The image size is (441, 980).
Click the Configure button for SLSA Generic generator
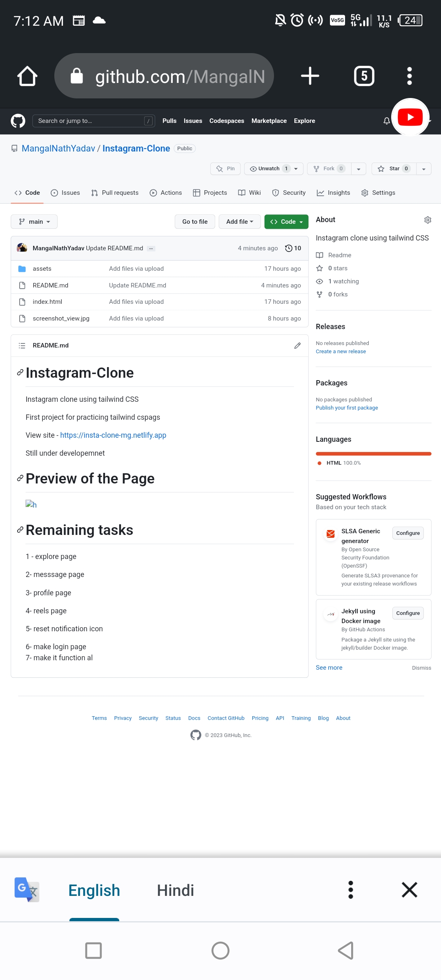(408, 533)
